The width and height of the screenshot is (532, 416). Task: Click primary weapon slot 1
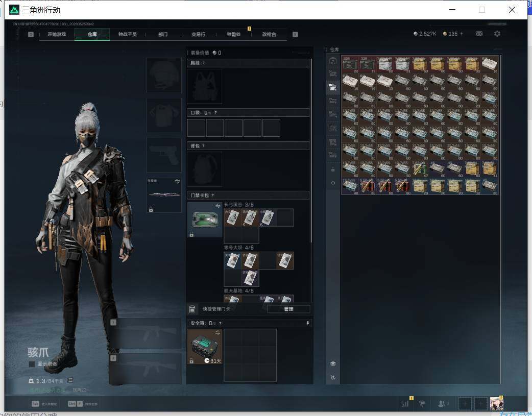(x=146, y=333)
